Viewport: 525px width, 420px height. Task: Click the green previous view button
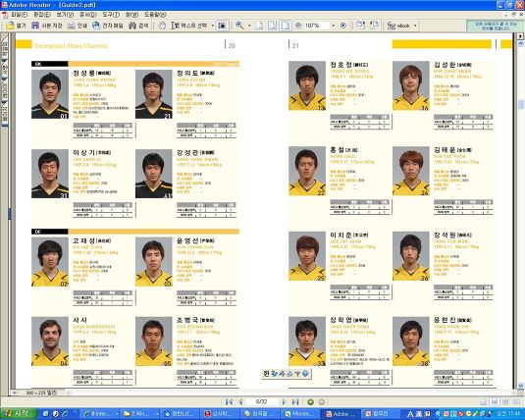point(310,402)
